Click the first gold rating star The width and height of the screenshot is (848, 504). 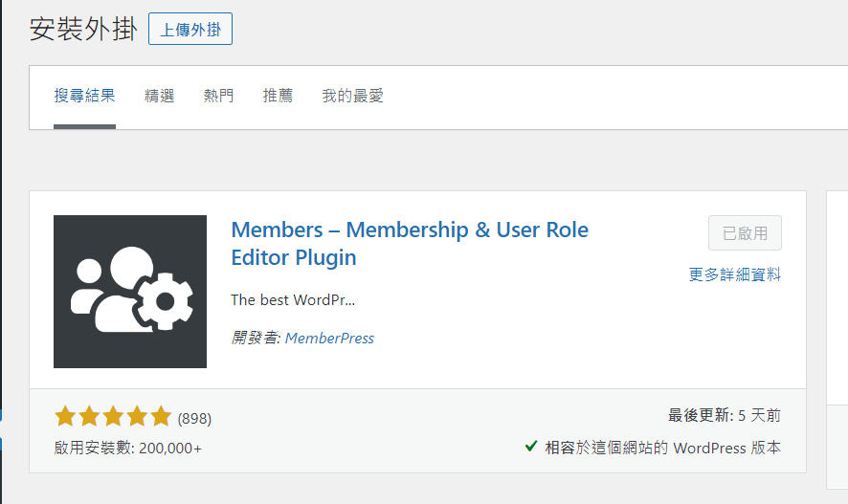point(65,417)
